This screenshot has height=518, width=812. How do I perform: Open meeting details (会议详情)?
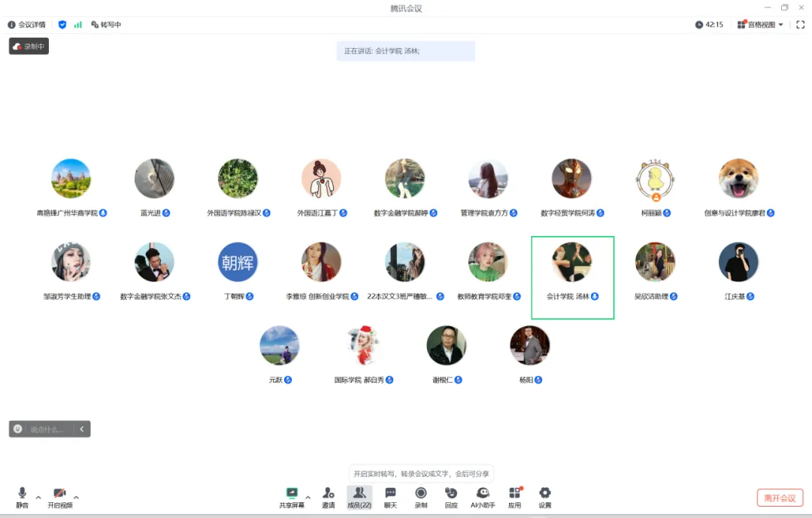tap(26, 25)
